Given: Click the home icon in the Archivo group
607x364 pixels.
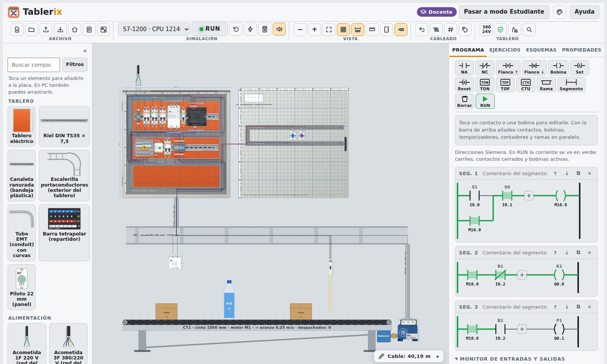Looking at the screenshot, I should (75, 30).
